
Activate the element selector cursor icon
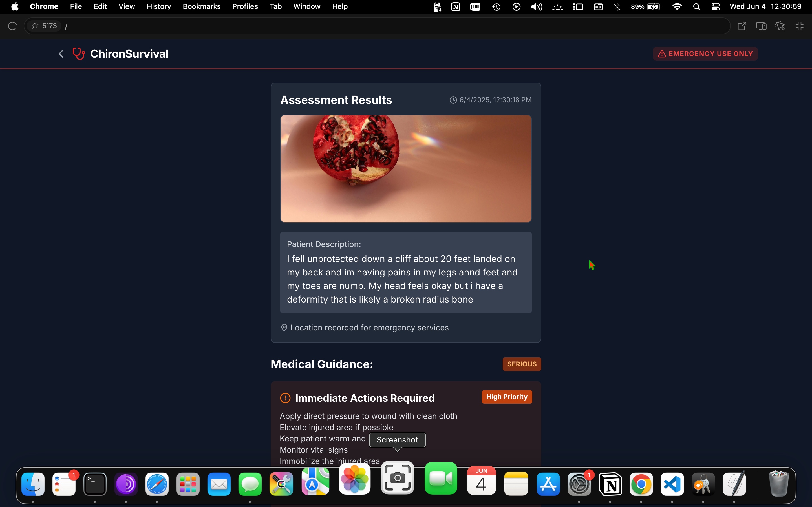(x=780, y=26)
